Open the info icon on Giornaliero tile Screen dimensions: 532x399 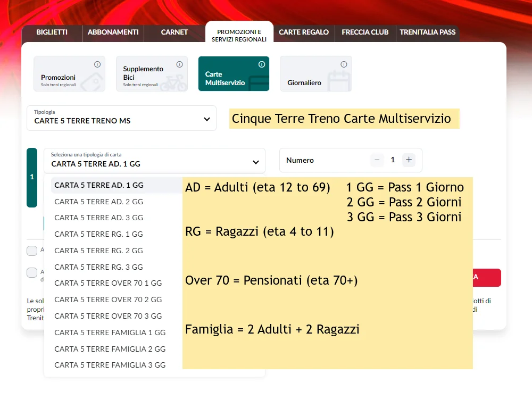(x=344, y=63)
